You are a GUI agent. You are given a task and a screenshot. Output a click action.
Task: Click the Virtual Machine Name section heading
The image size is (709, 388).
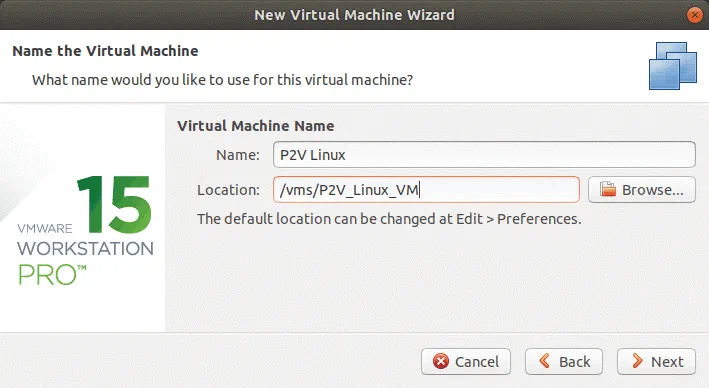click(x=255, y=126)
